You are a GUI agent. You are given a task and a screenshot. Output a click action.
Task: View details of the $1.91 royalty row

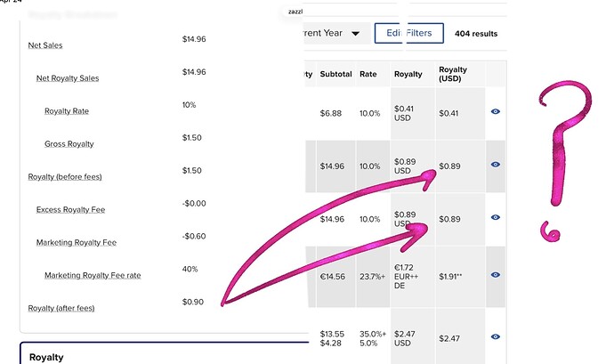(496, 275)
